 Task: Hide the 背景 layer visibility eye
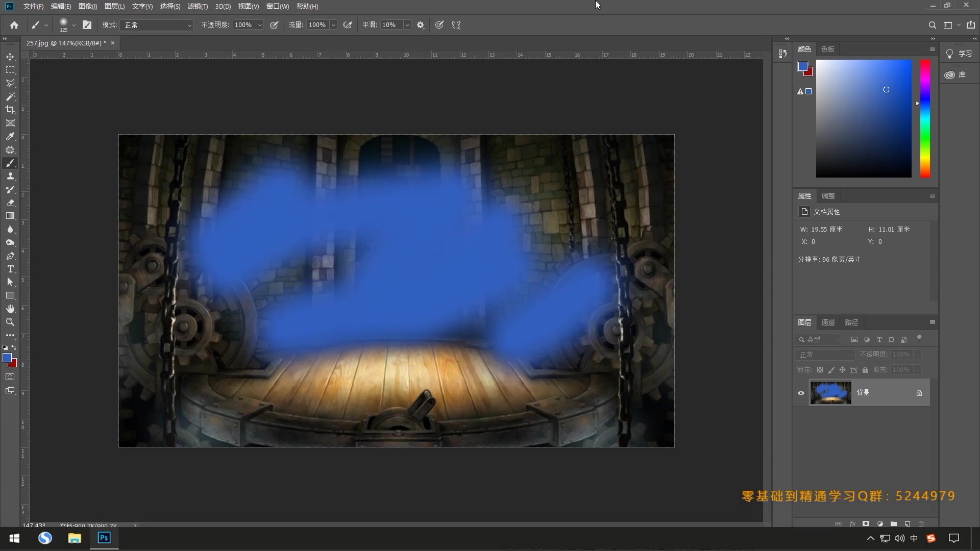(x=801, y=393)
